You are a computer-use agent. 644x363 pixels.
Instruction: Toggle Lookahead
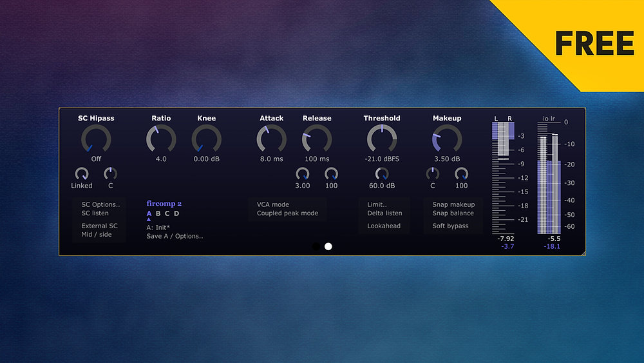tap(384, 226)
